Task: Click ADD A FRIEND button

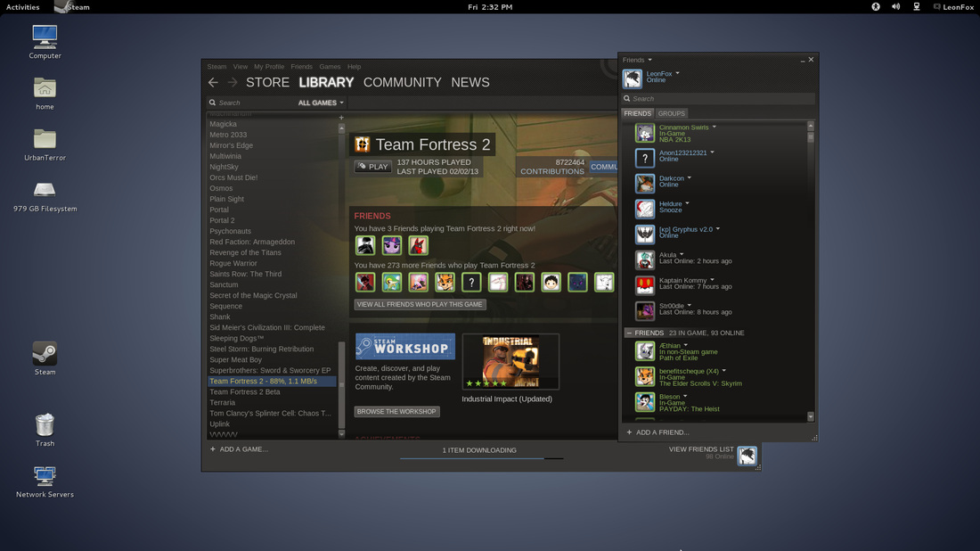Action: coord(657,432)
